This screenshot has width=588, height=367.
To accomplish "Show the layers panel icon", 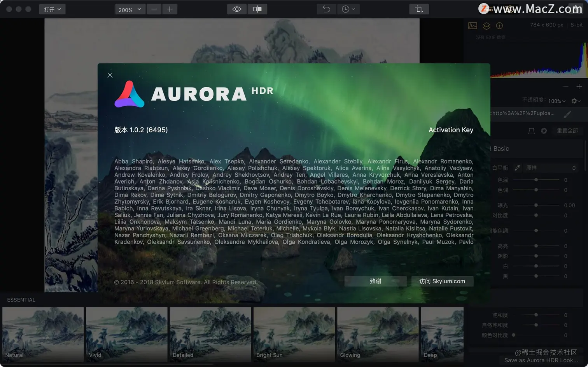I will [486, 26].
